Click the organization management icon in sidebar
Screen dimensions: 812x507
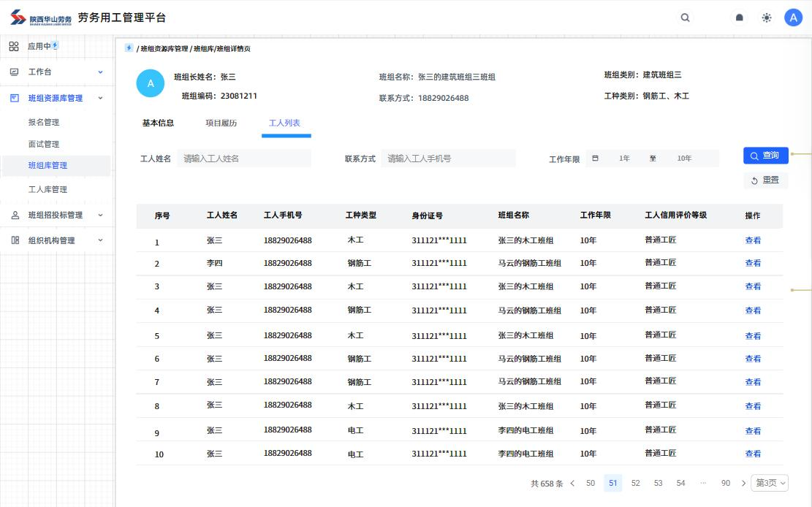click(14, 240)
